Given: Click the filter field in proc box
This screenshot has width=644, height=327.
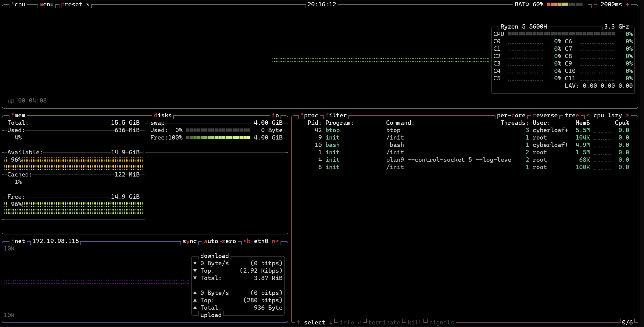Looking at the screenshot, I should (x=336, y=116).
